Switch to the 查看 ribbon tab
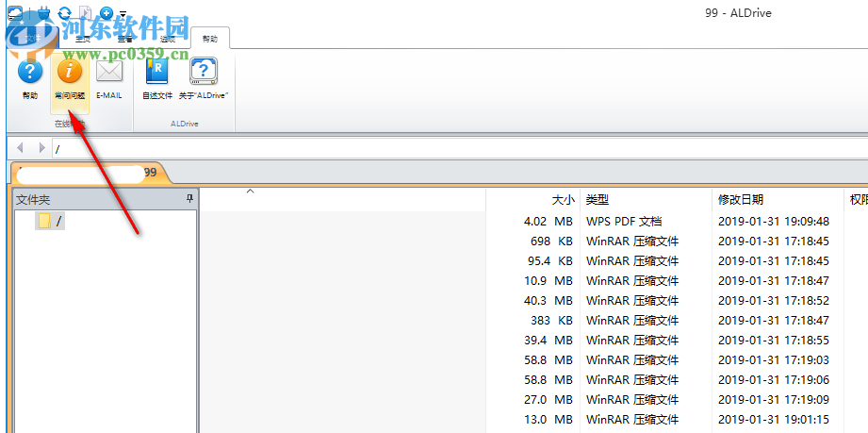Image resolution: width=868 pixels, height=433 pixels. [x=124, y=39]
